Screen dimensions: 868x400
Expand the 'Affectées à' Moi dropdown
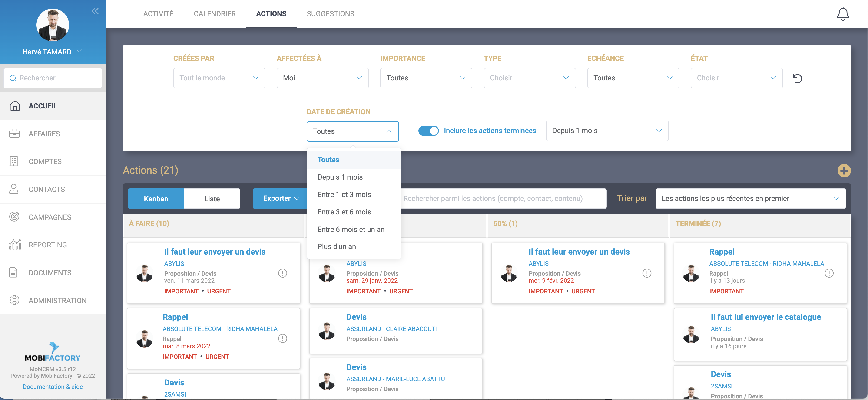coord(322,78)
